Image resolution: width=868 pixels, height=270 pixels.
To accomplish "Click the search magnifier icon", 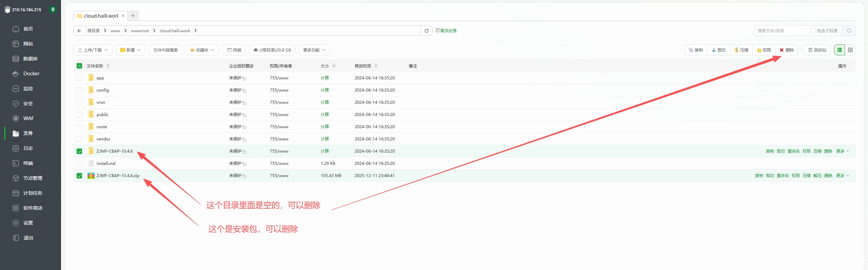I will (849, 31).
